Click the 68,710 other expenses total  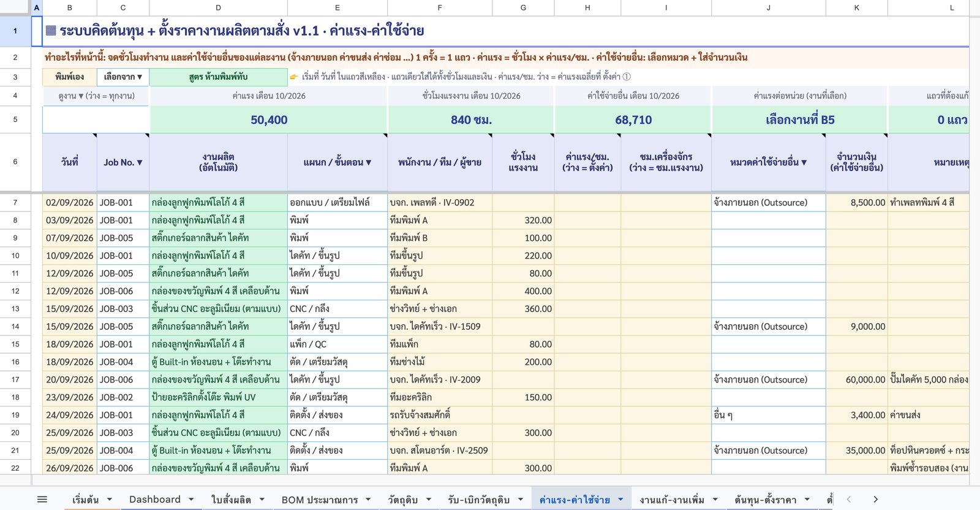click(x=633, y=120)
